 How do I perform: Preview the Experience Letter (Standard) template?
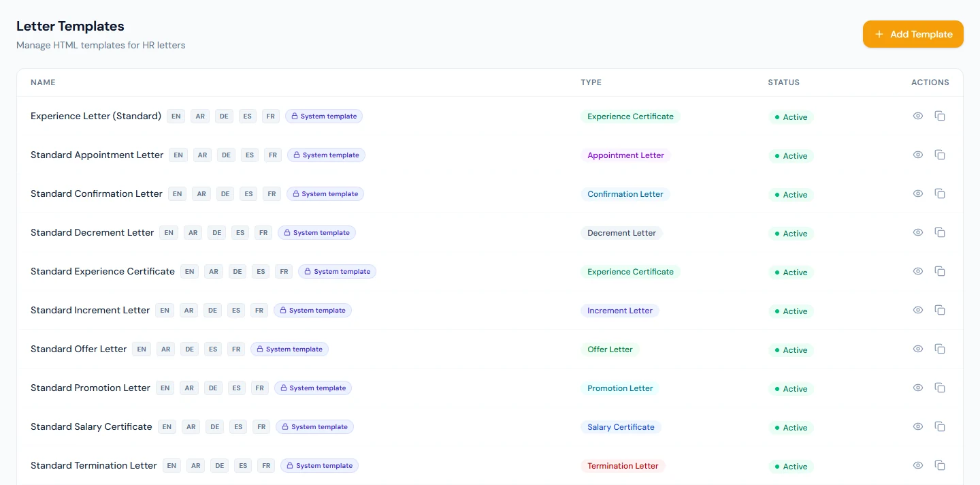coord(918,116)
